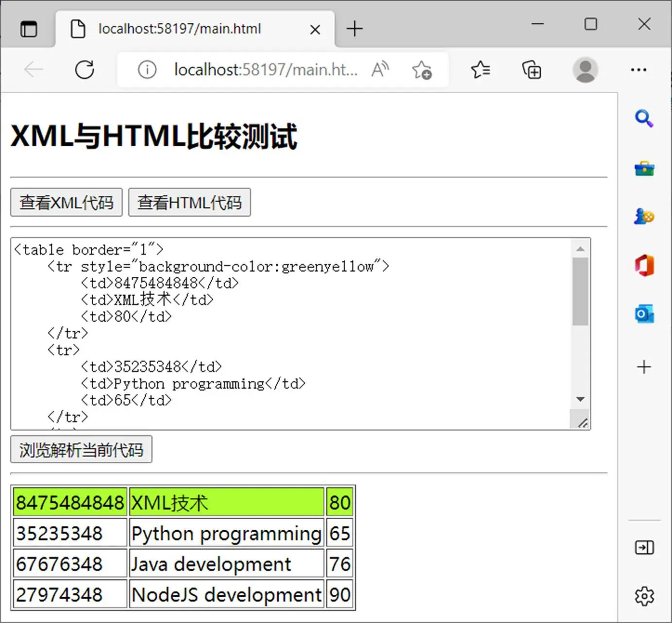Click the address bar URL field
672x623 pixels.
[266, 70]
